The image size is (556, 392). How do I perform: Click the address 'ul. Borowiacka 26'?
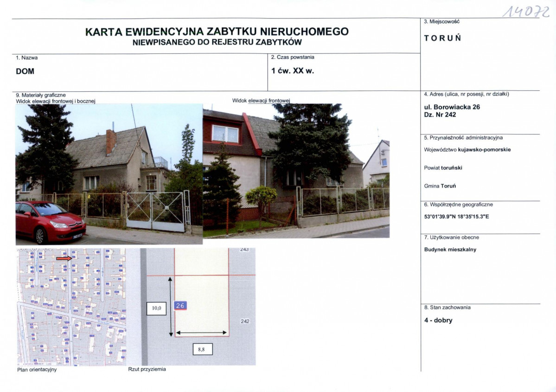(x=452, y=107)
